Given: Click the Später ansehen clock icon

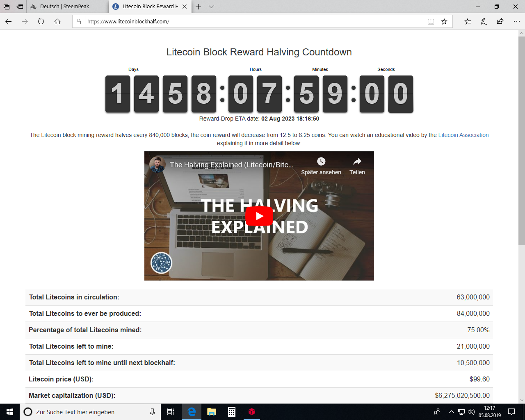Looking at the screenshot, I should point(321,162).
